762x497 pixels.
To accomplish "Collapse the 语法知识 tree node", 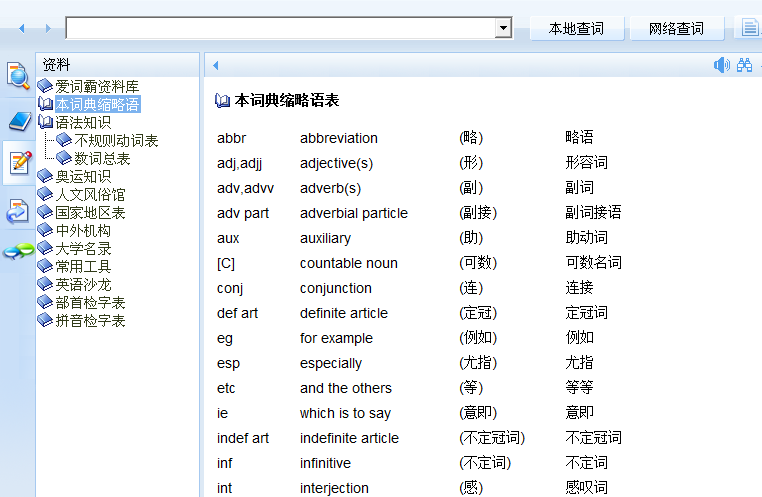I will [x=45, y=122].
